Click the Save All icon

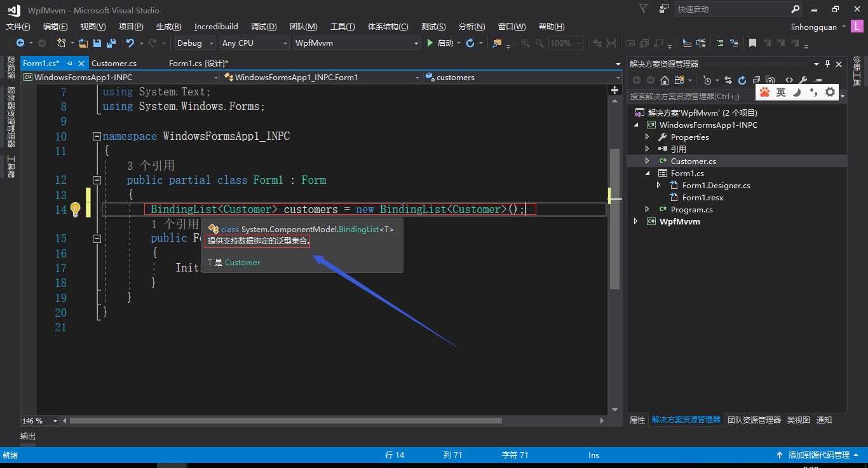[x=111, y=43]
